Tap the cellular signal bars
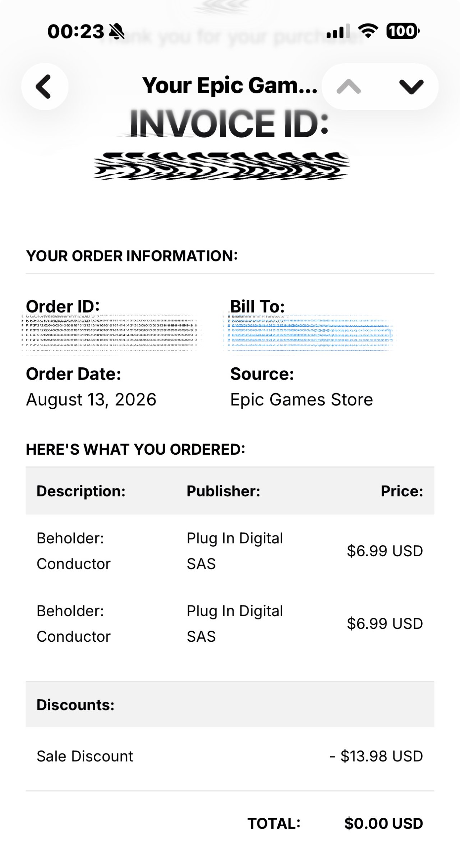This screenshot has height=868, width=460. [338, 31]
